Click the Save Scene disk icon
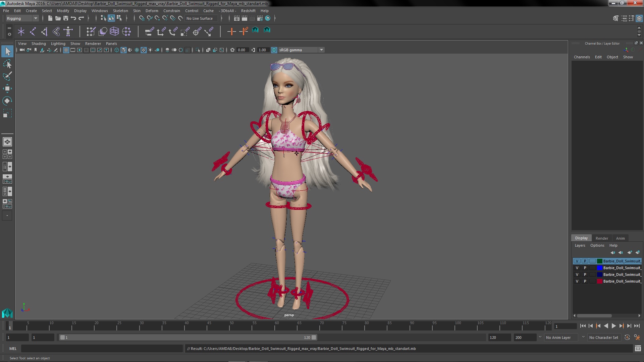This screenshot has height=362, width=644. [65, 18]
